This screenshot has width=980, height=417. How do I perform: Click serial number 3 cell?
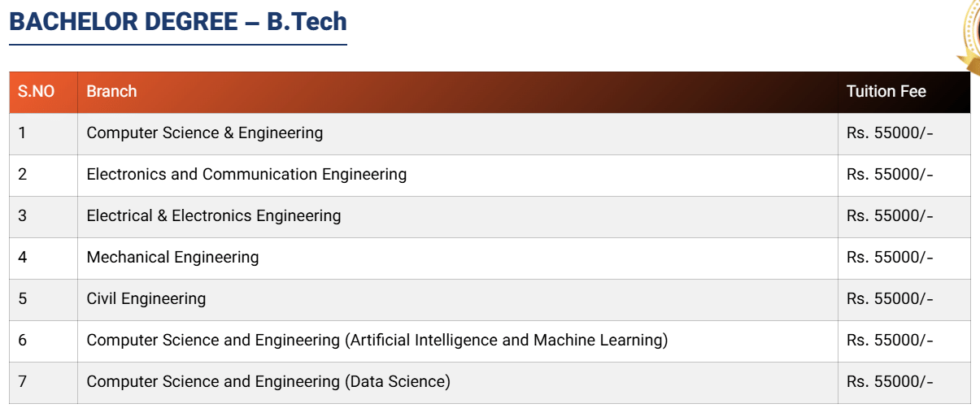coord(23,216)
